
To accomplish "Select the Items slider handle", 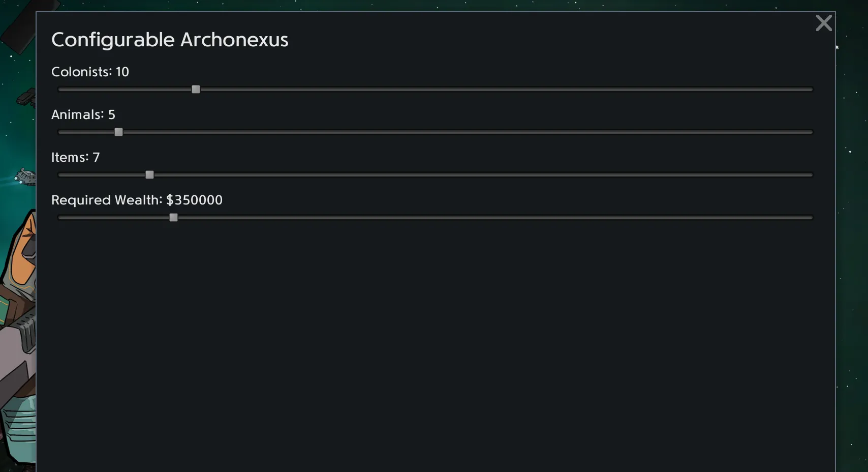I will click(x=149, y=175).
